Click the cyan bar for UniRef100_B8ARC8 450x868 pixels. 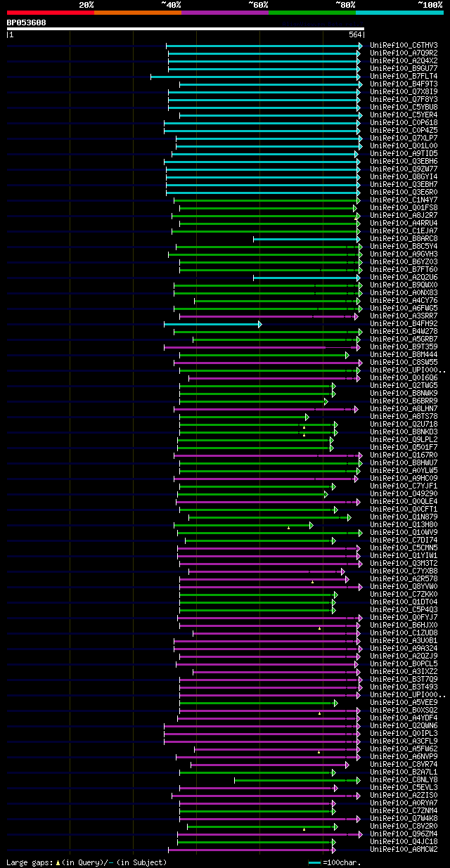click(307, 239)
